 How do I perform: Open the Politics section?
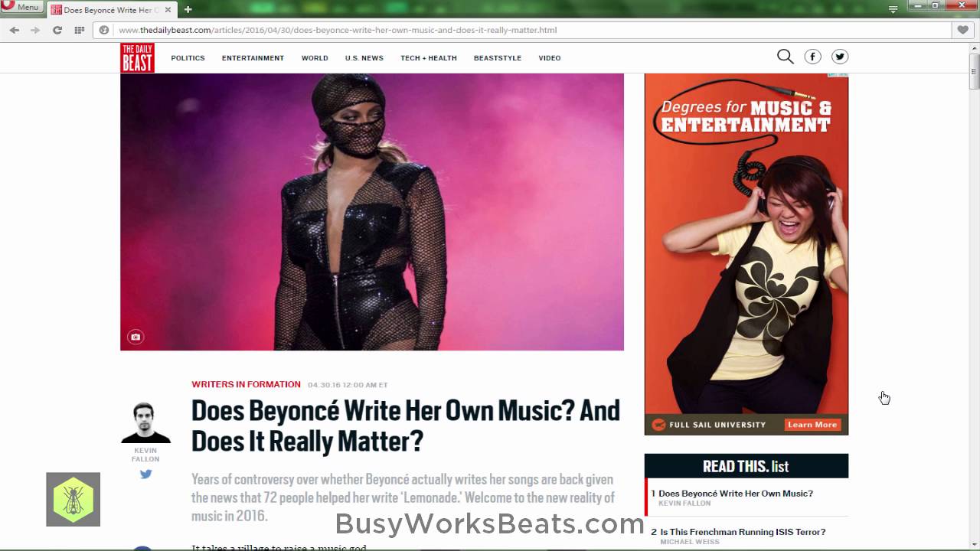point(188,58)
